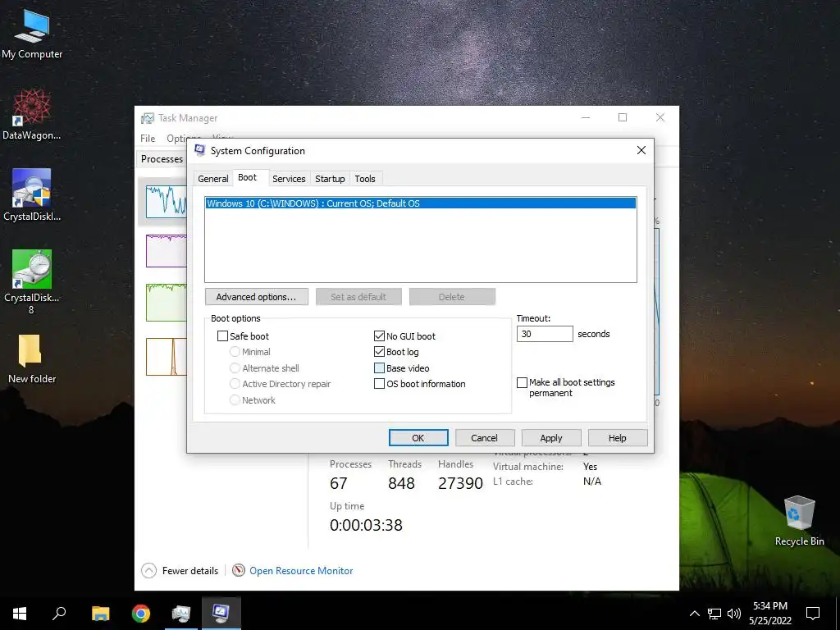Open the DataWagon desktop shortcut
840x630 pixels.
pos(32,114)
